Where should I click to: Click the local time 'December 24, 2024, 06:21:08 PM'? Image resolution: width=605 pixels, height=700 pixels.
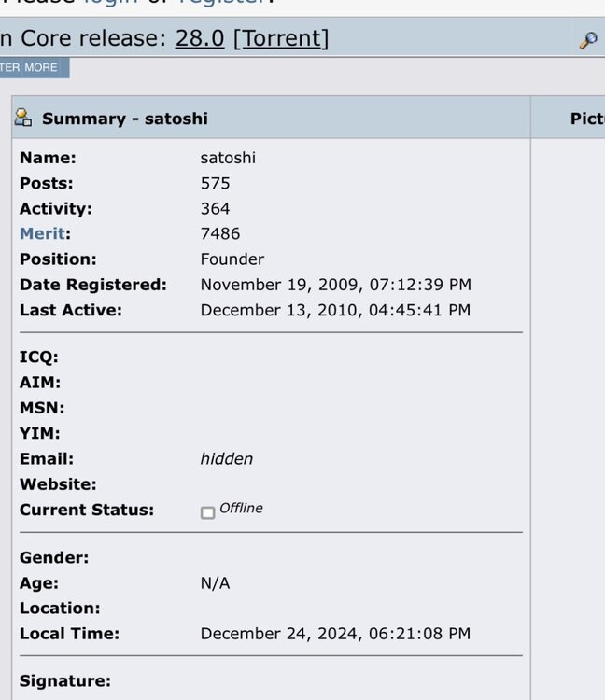point(335,634)
